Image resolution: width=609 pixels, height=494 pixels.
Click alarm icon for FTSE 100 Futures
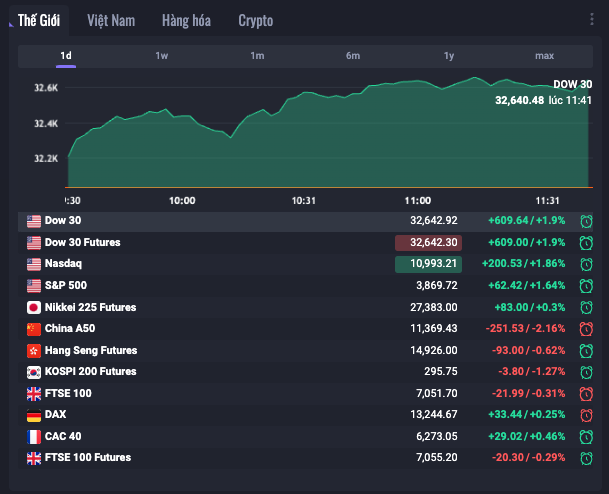(x=586, y=458)
